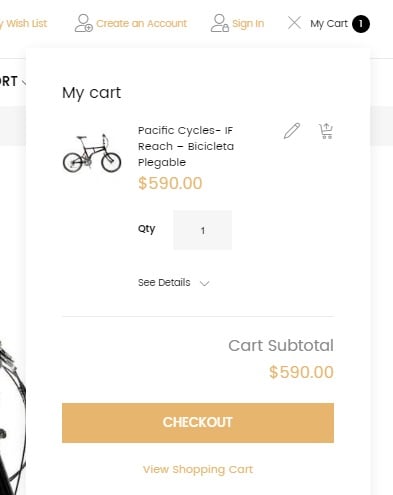Click into the Qty input field
This screenshot has width=393, height=495.
203,230
